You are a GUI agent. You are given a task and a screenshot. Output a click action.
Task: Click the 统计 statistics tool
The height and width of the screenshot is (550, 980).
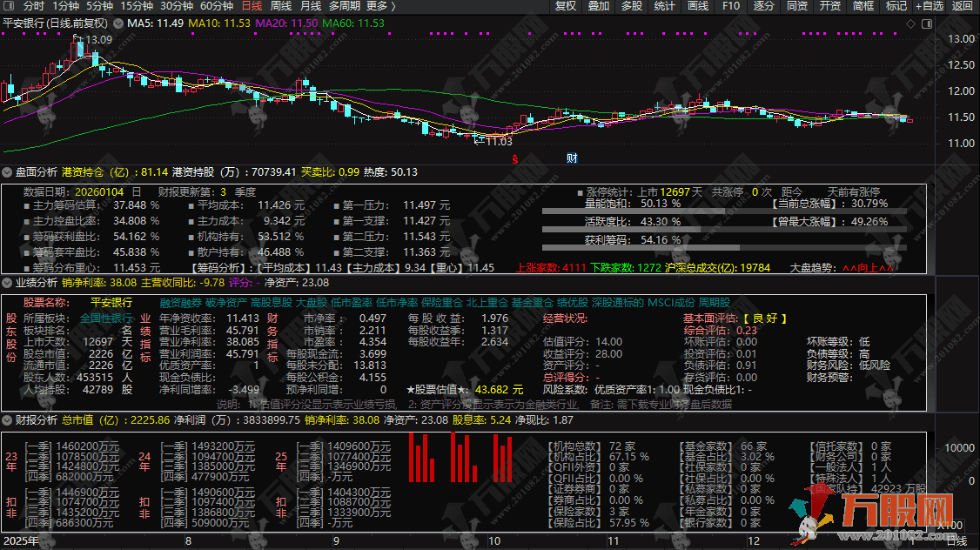coord(664,6)
